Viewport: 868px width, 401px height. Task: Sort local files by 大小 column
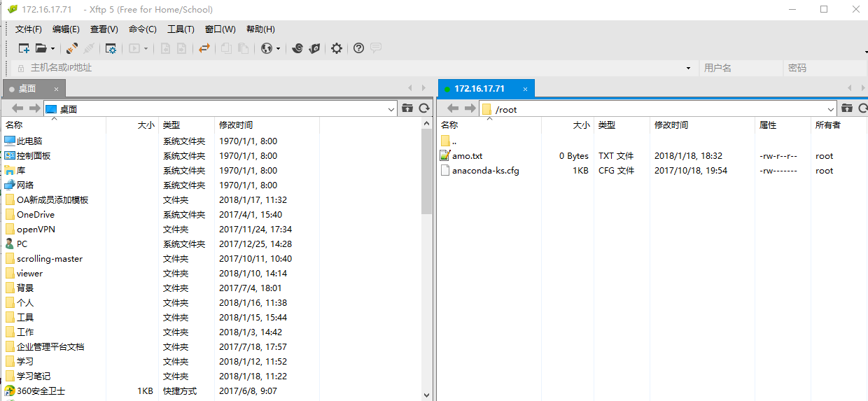pyautogui.click(x=132, y=125)
